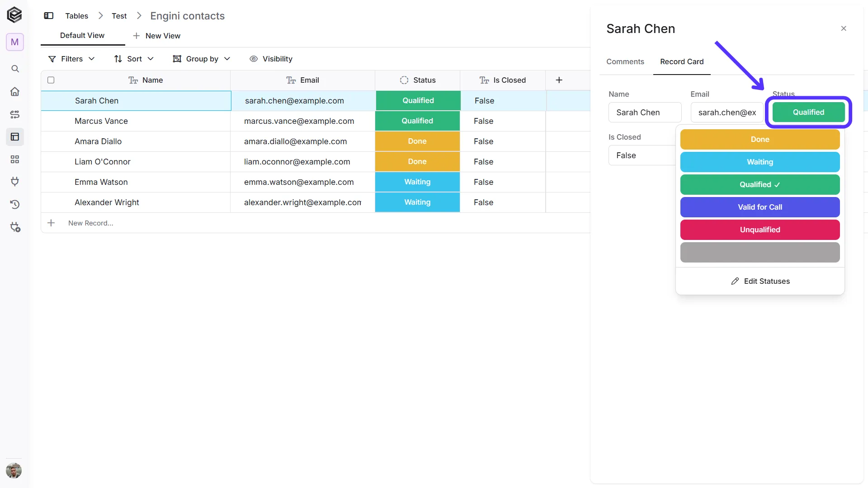Expand the Filters dropdown chevron
Screen dimensions: 868x488
click(92, 59)
